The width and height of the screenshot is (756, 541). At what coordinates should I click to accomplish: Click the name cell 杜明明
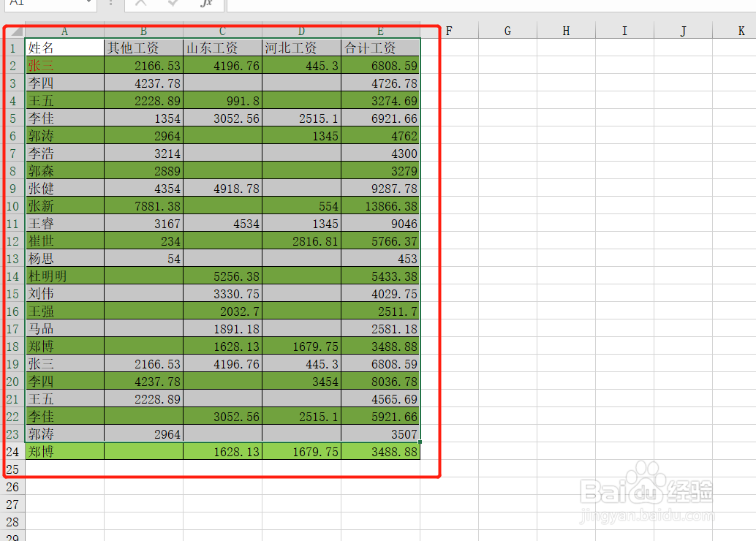click(64, 276)
